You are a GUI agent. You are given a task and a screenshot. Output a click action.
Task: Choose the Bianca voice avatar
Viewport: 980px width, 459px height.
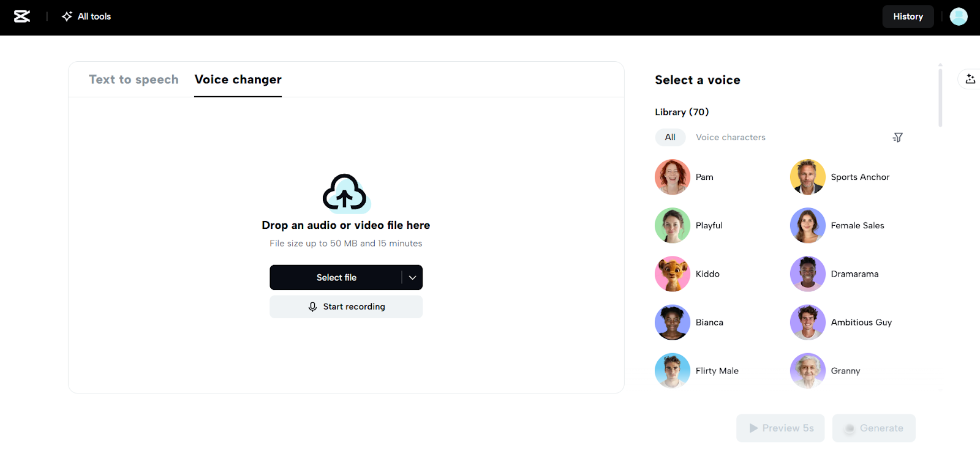pos(673,322)
